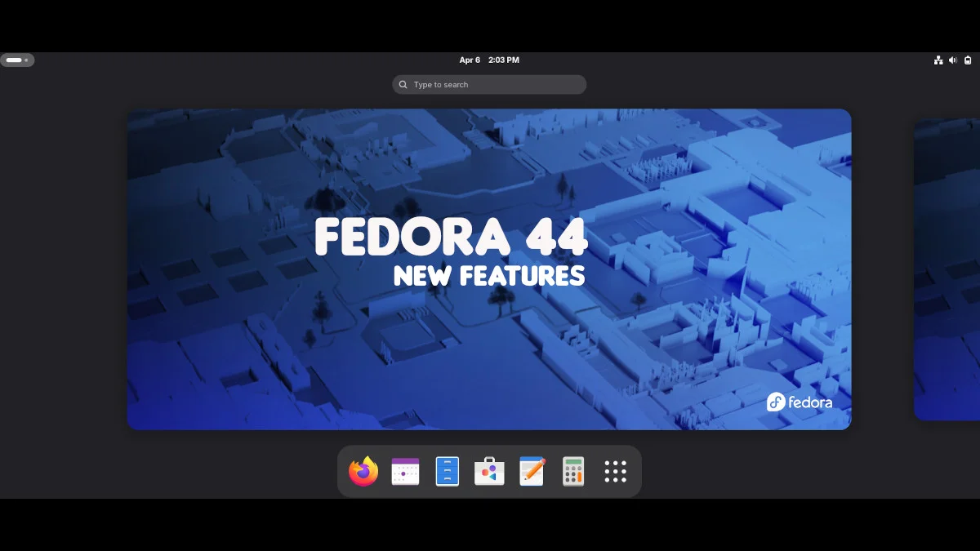980x551 pixels.
Task: Launch the Software store app
Action: [489, 472]
